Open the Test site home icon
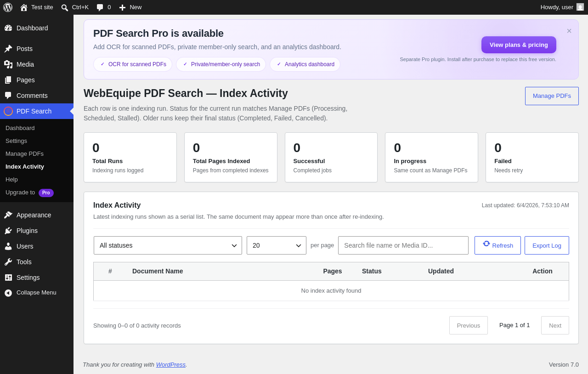Screen dimensions: 588x374 click(x=24, y=7)
